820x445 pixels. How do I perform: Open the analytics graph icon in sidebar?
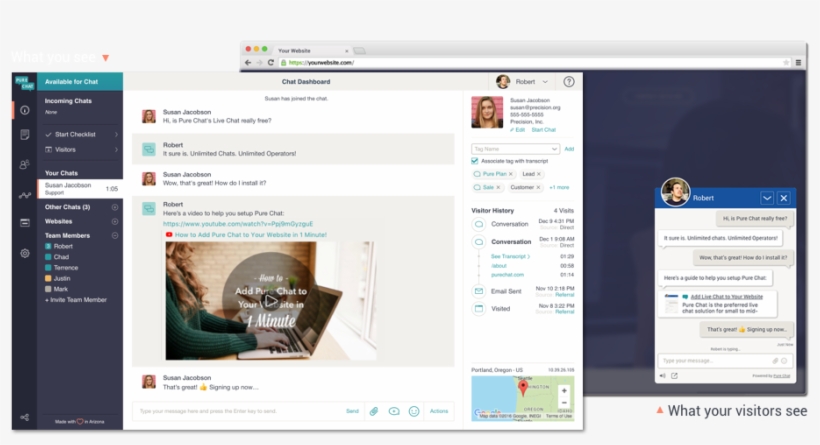(25, 195)
